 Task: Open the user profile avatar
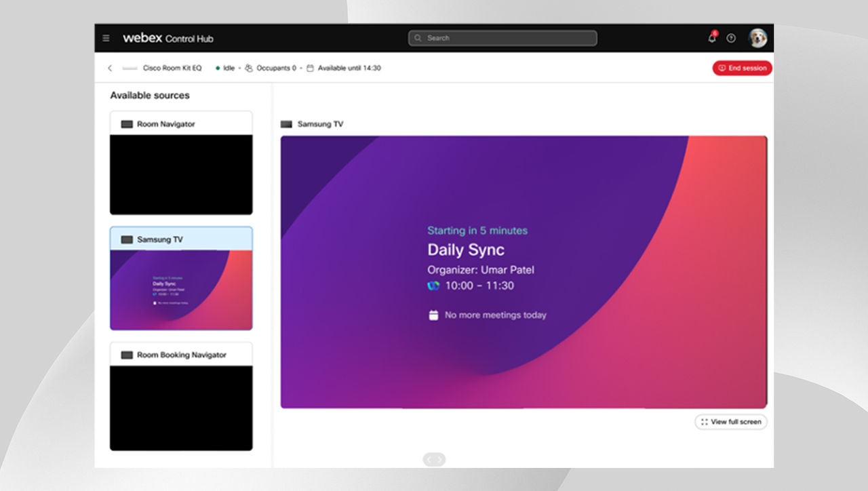[x=757, y=38]
